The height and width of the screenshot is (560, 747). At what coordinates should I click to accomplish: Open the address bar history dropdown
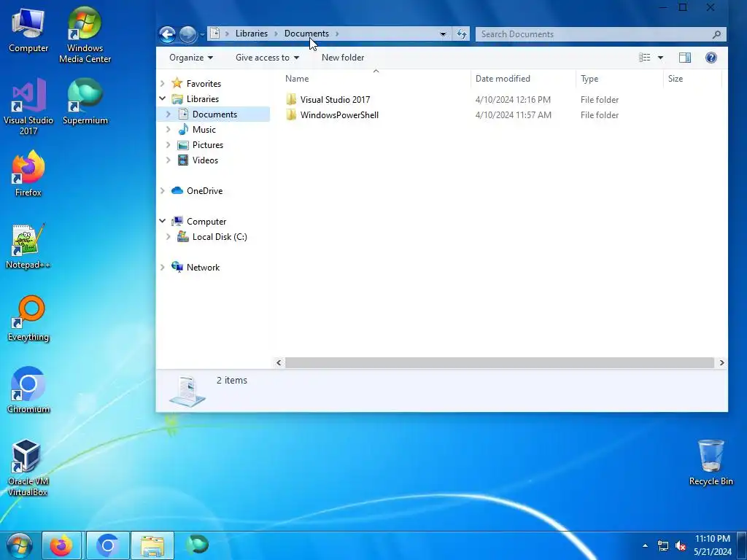pos(443,34)
